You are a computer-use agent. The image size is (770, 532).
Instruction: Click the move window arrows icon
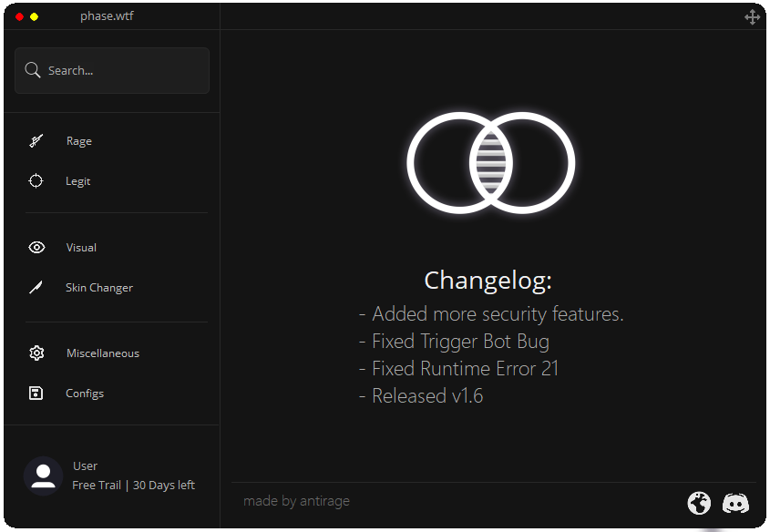tap(752, 17)
